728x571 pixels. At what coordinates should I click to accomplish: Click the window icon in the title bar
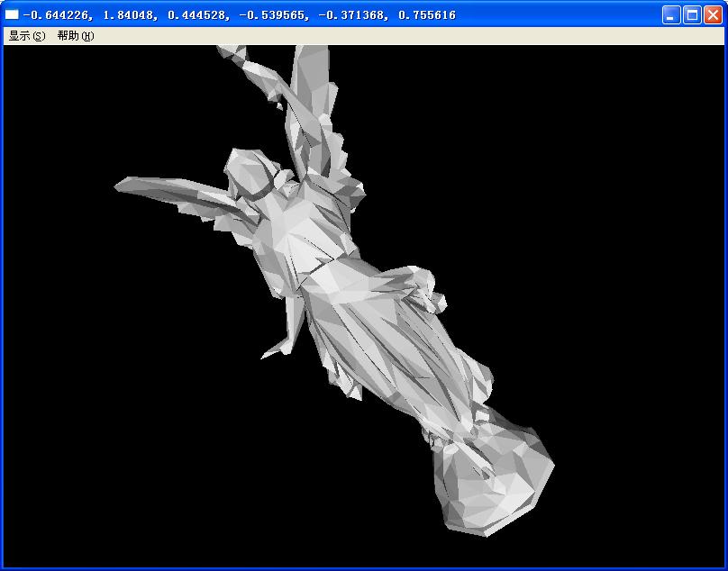coord(12,14)
